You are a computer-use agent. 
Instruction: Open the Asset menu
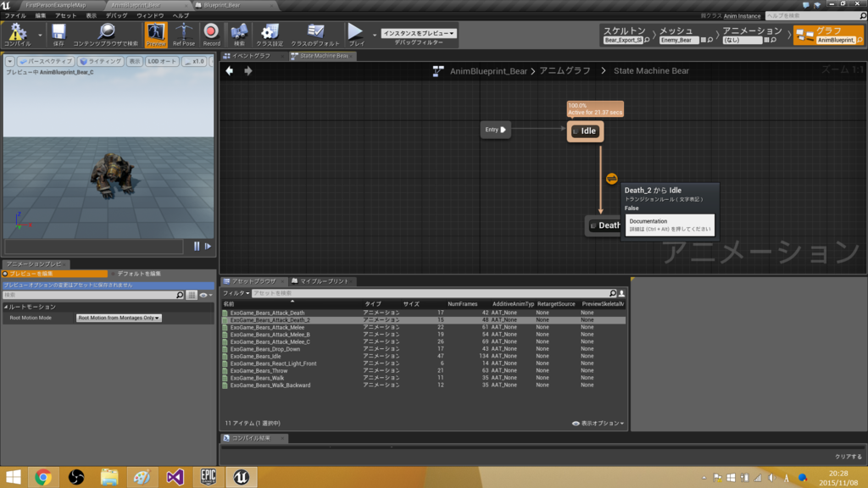[65, 15]
